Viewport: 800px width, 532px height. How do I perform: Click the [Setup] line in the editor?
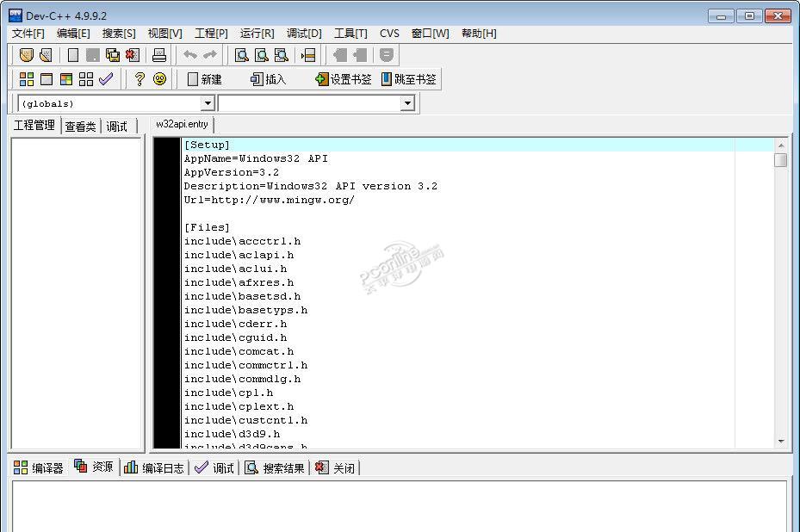(208, 145)
